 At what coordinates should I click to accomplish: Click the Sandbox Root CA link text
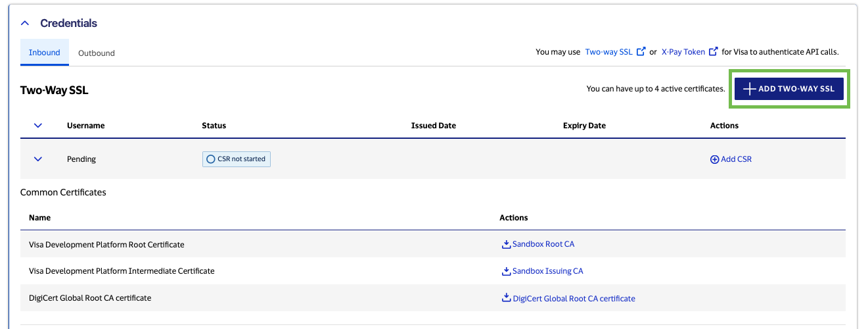[543, 244]
